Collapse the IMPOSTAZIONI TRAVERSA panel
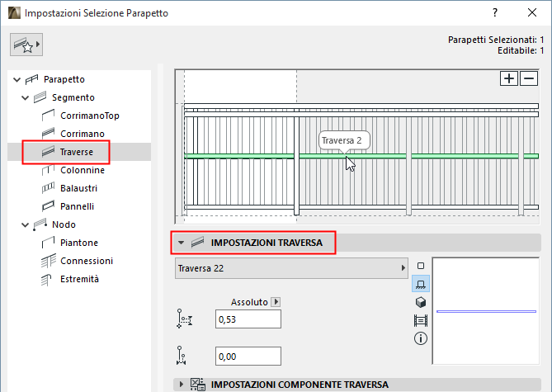Image resolution: width=552 pixels, height=392 pixels. click(181, 243)
